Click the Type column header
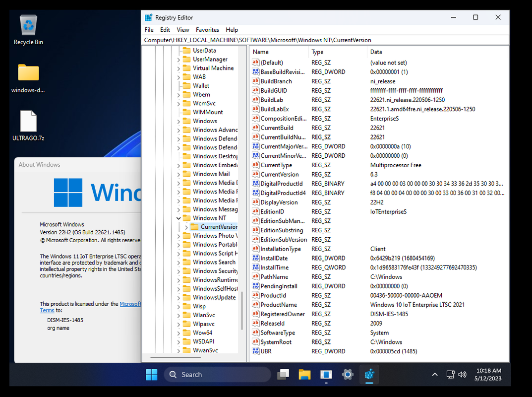This screenshot has height=397, width=532. click(x=338, y=52)
